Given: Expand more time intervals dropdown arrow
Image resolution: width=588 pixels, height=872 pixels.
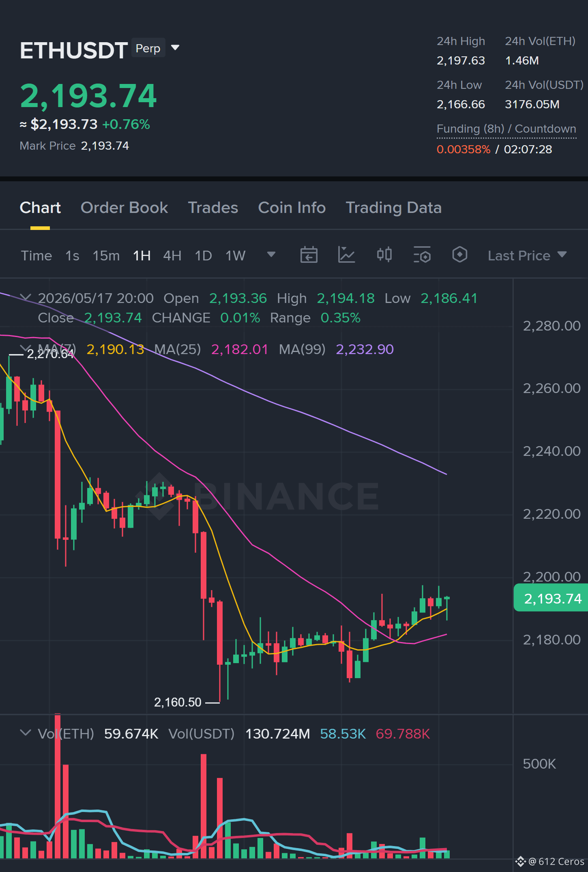Looking at the screenshot, I should pyautogui.click(x=271, y=255).
